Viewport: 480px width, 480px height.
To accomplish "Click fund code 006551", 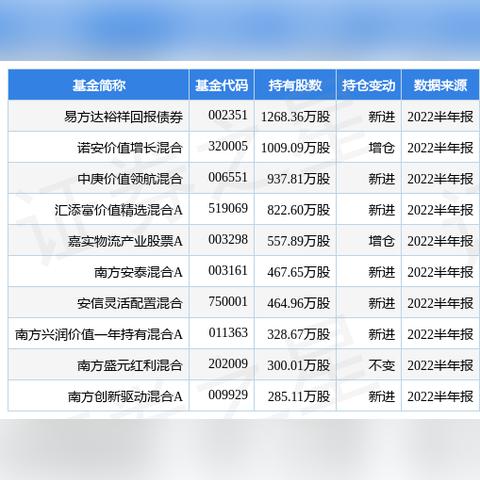I will tap(228, 177).
